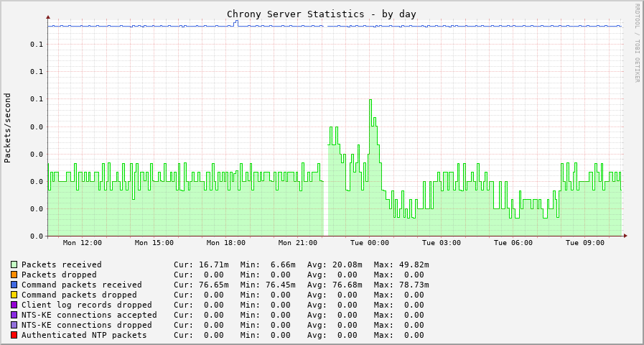Click the Cur: 76.65m value

pos(201,285)
